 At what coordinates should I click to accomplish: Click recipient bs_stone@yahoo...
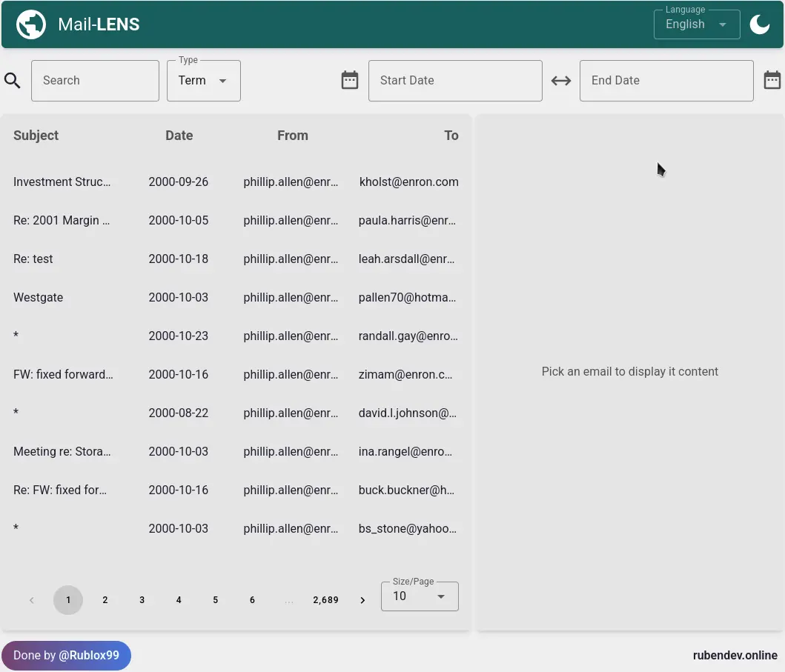408,529
